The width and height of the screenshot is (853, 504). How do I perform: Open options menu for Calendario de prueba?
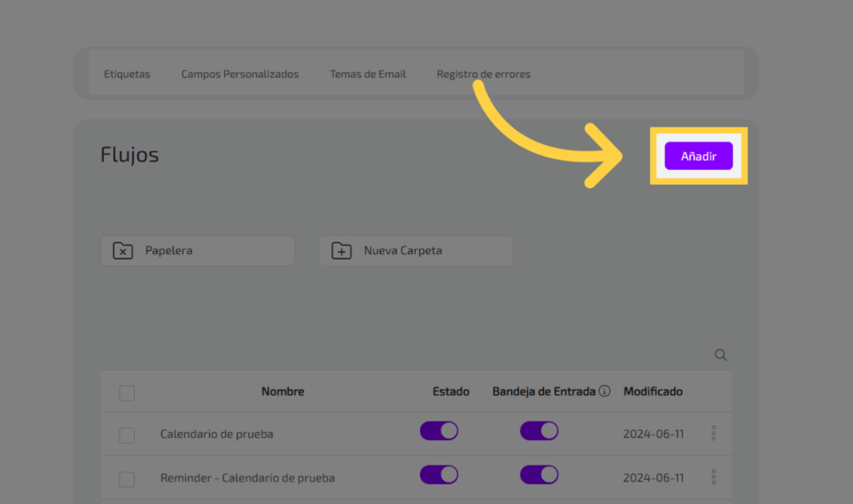click(x=714, y=433)
